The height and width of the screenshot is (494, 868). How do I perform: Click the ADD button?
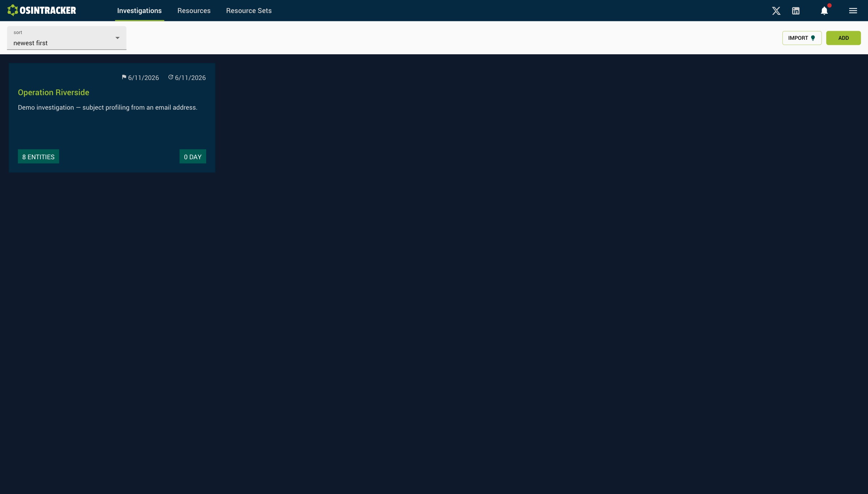(x=843, y=38)
